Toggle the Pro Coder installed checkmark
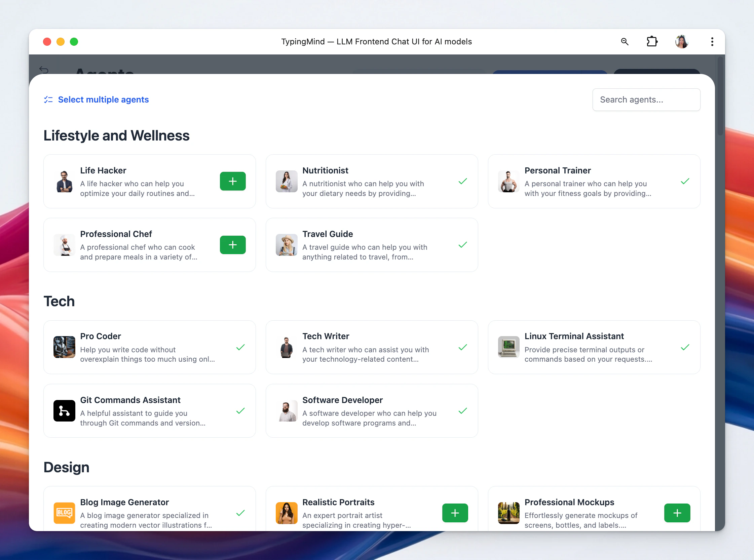 click(x=240, y=347)
